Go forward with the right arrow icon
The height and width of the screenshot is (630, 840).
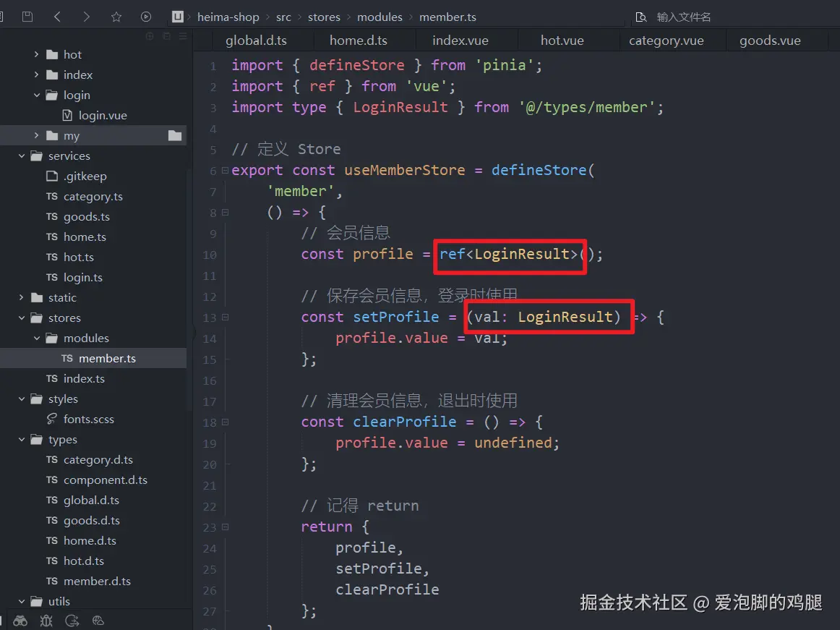pos(86,17)
